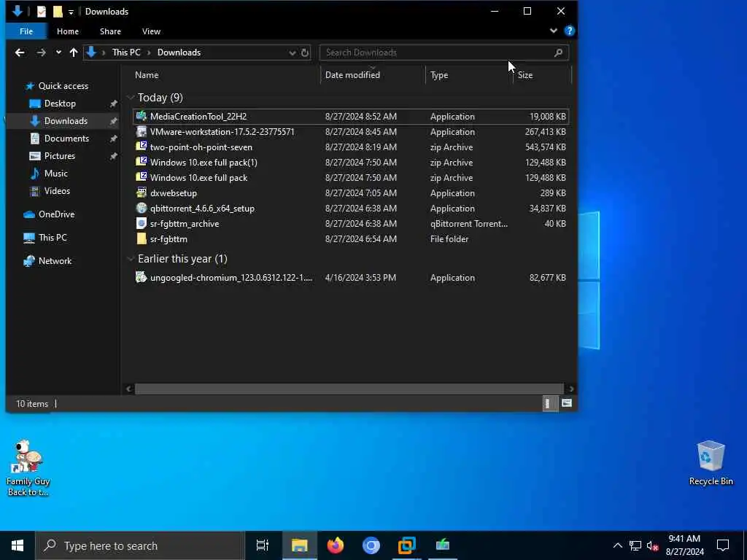Image resolution: width=747 pixels, height=560 pixels.
Task: Open the taskbar clock and date
Action: [684, 545]
